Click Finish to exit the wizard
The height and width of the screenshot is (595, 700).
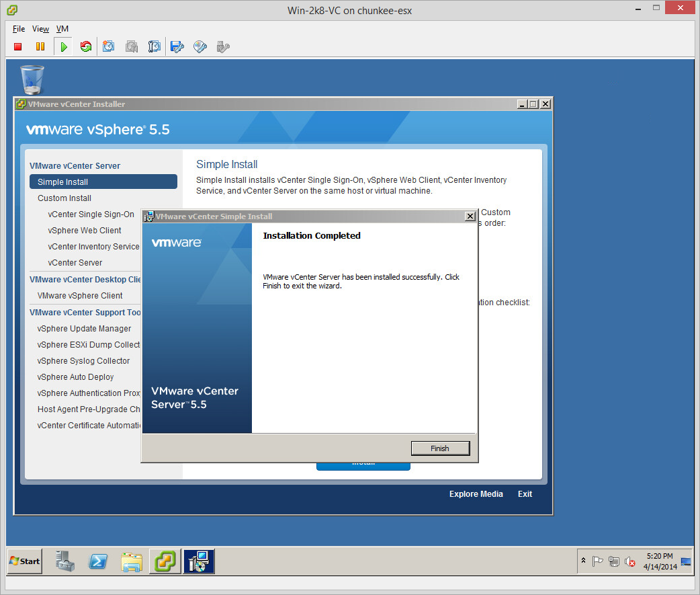(x=440, y=448)
